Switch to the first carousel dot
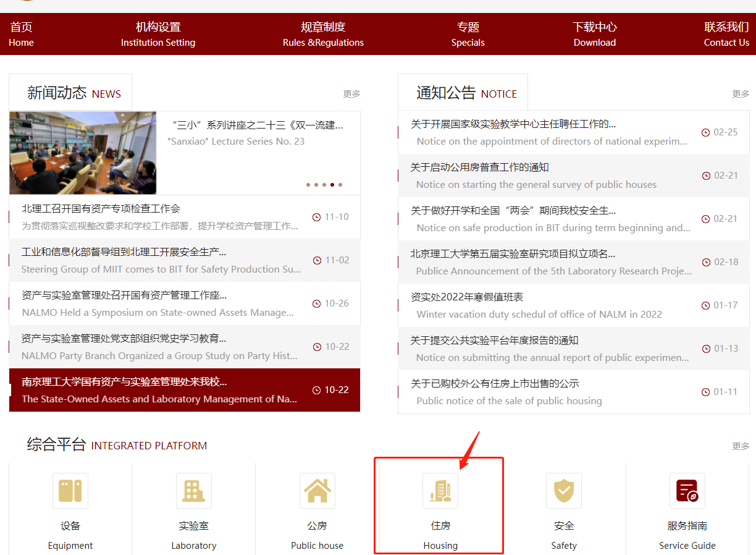The height and width of the screenshot is (555, 756). pyautogui.click(x=308, y=185)
